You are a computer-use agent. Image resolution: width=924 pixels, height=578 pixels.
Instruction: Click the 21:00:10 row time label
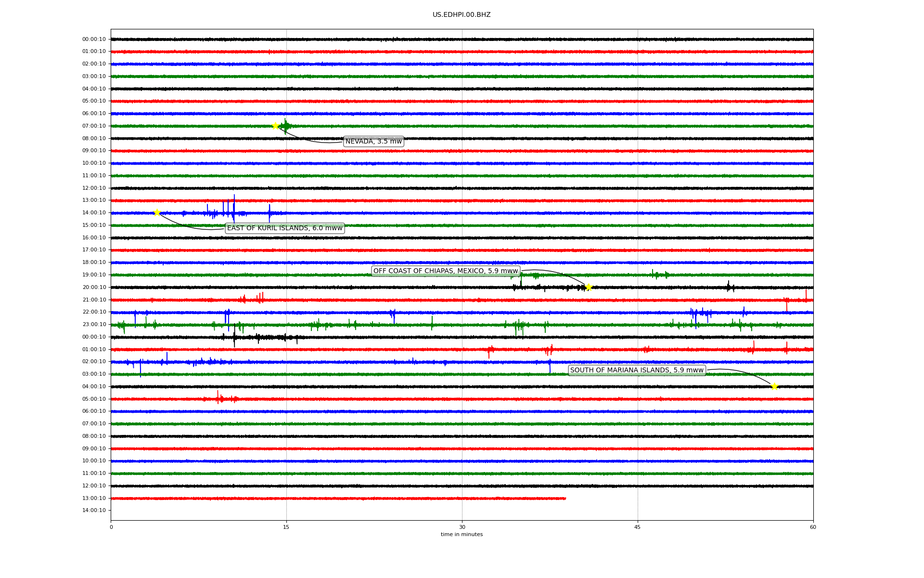click(94, 300)
